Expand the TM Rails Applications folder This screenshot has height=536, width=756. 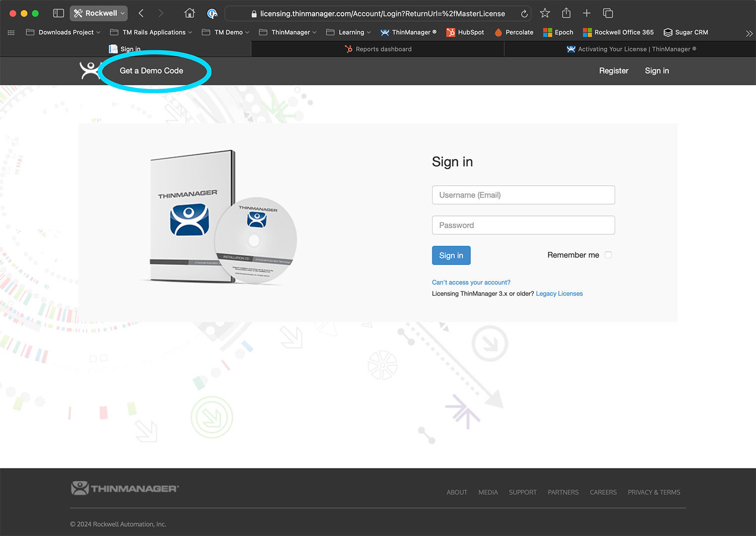coord(151,32)
